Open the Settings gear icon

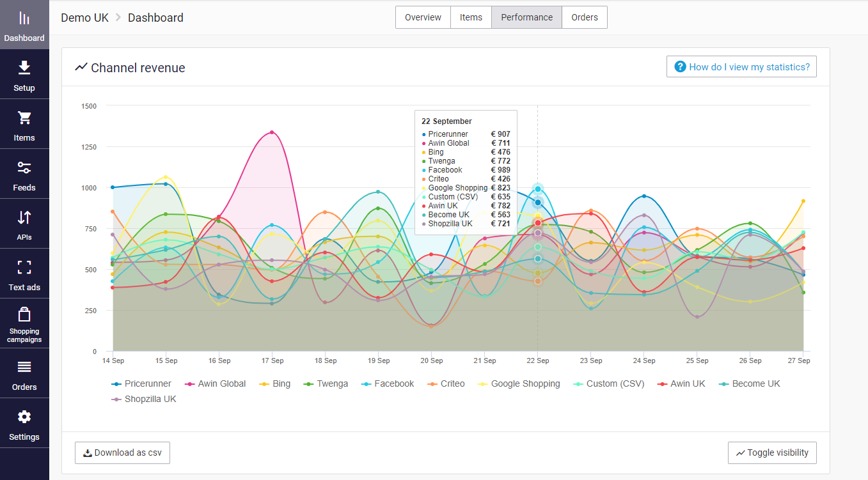[24, 417]
